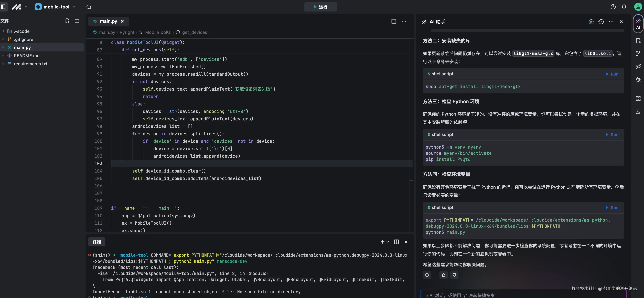Open source control branch icon in sidebar
The image size is (644, 298).
638,54
